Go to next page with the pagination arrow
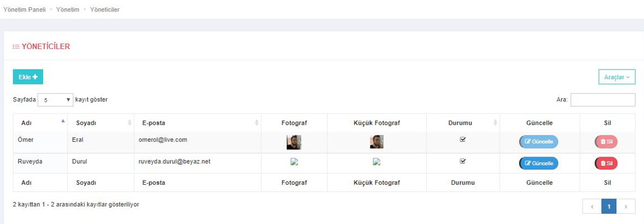Viewport: 644px width, 224px height. click(x=626, y=207)
